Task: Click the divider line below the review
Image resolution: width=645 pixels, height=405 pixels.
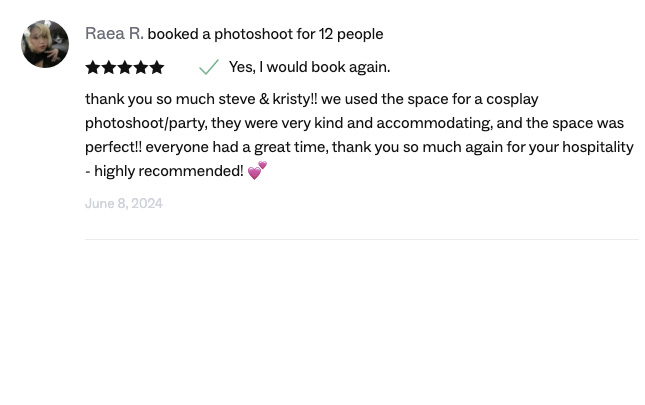Action: (x=361, y=240)
